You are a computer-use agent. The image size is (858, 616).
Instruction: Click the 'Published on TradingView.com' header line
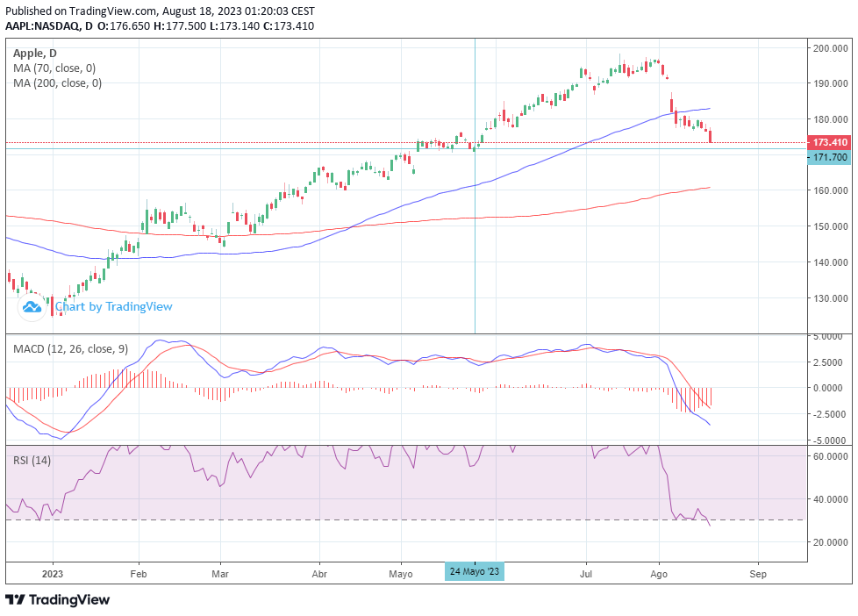pos(160,11)
